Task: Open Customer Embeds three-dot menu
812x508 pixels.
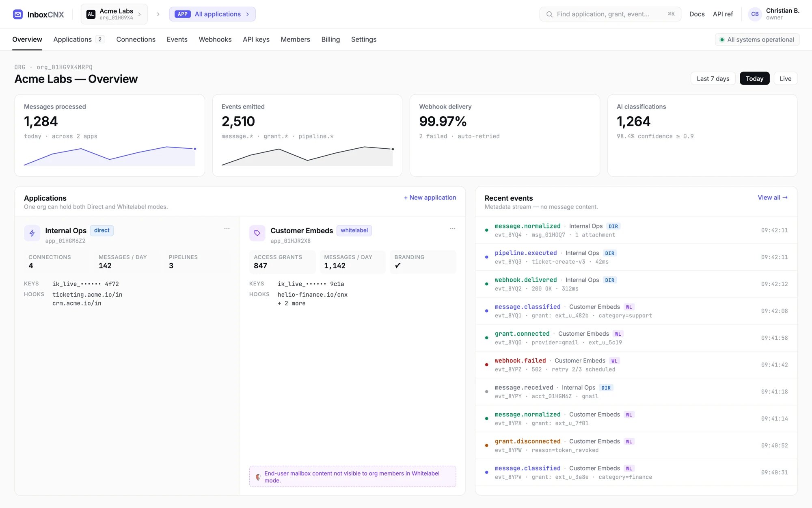Action: 453,229
